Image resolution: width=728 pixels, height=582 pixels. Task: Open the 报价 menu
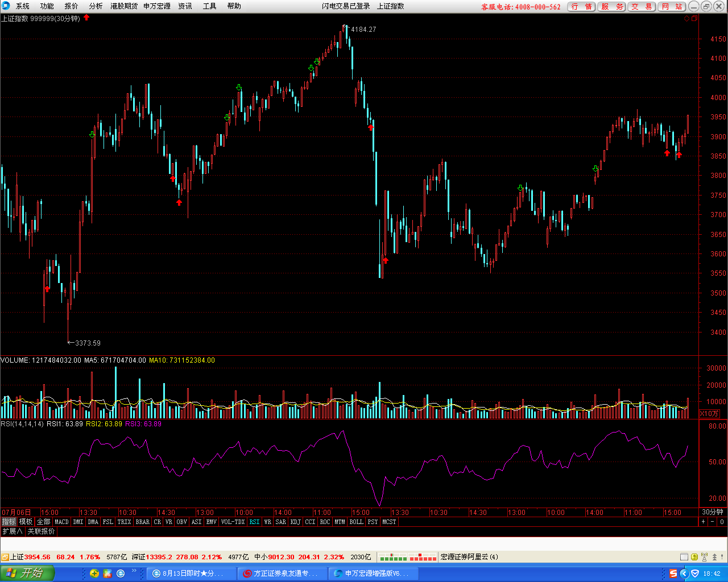(x=72, y=6)
